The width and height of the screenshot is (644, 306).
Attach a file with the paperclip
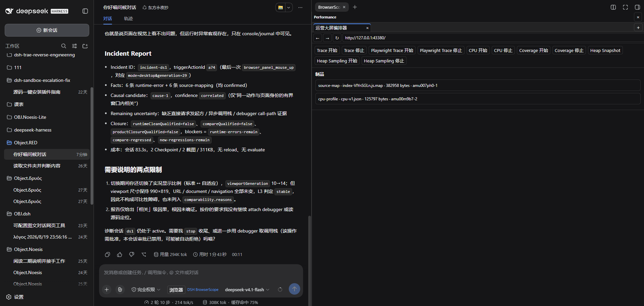pos(120,290)
